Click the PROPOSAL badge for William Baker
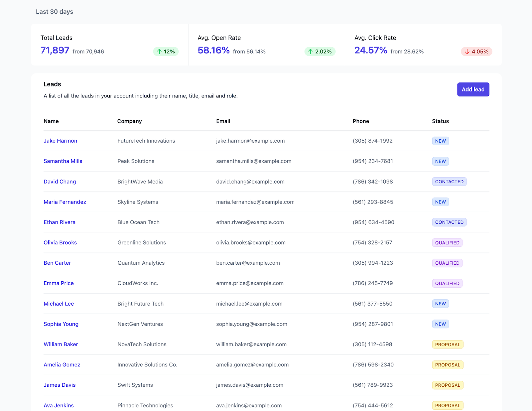Image resolution: width=532 pixels, height=411 pixels. coord(448,344)
